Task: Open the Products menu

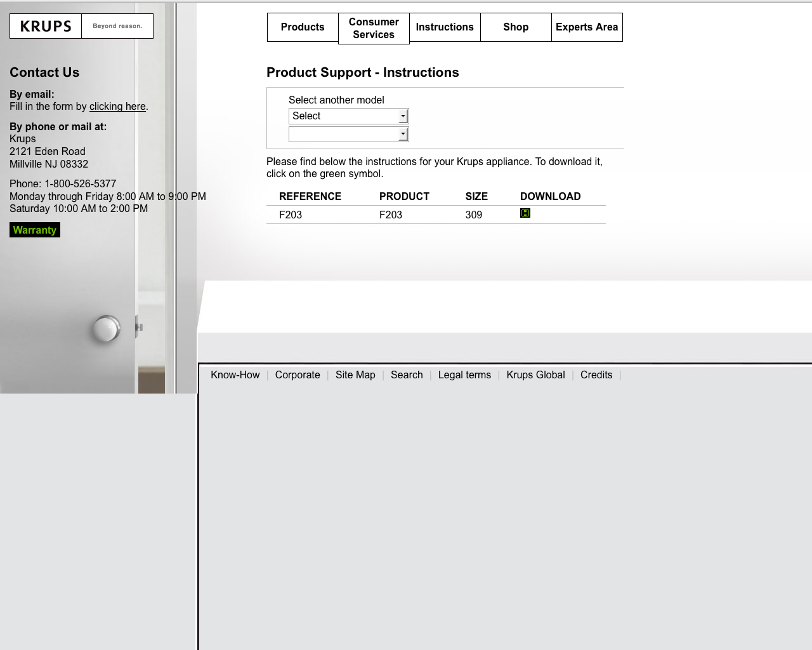Action: pos(303,27)
